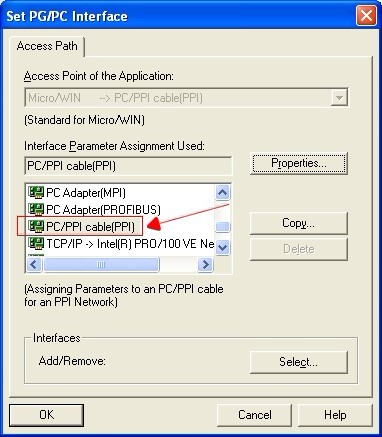Click the Interface Parameter Assignment Used field
This screenshot has width=382, height=437.
(x=128, y=166)
